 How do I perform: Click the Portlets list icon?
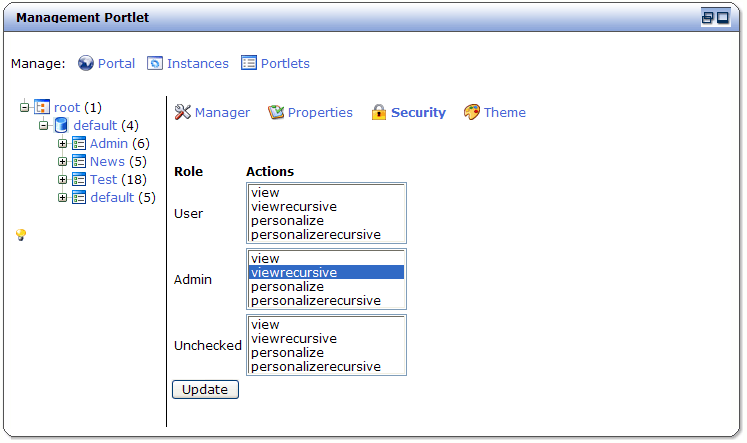(x=249, y=63)
